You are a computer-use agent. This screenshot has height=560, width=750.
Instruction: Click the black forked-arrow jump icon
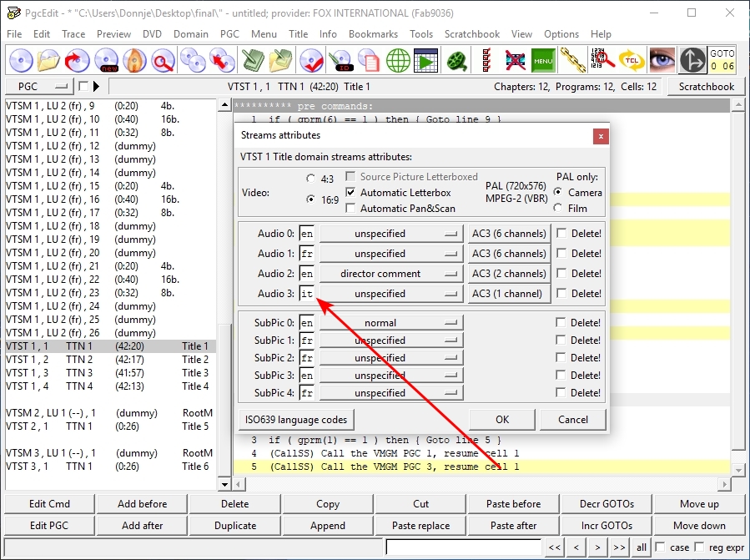point(692,61)
